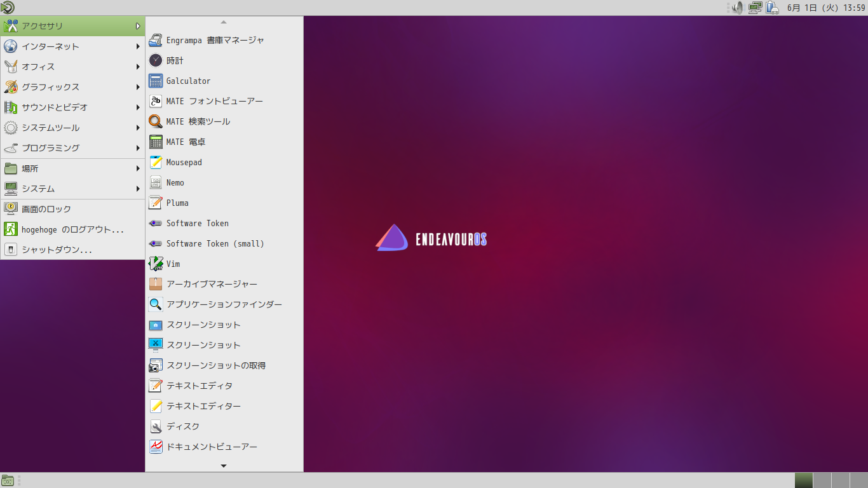
Task: Open the システム menu entry
Action: [72, 189]
